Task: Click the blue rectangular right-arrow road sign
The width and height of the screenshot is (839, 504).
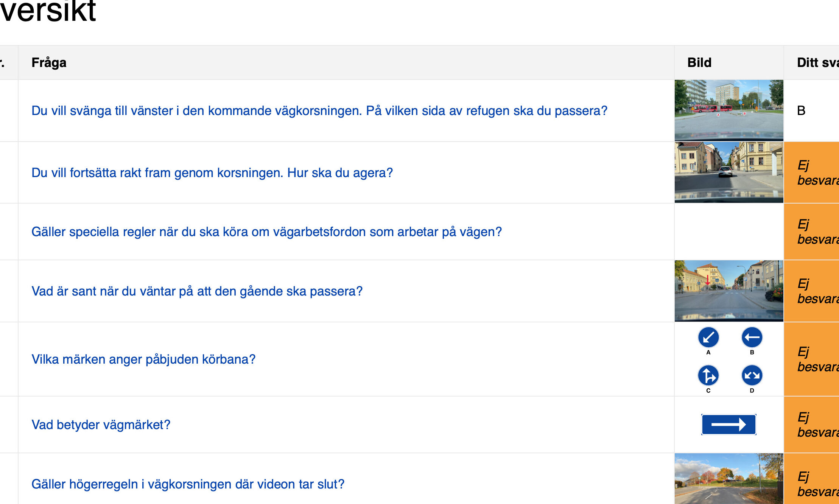Action: 729,425
